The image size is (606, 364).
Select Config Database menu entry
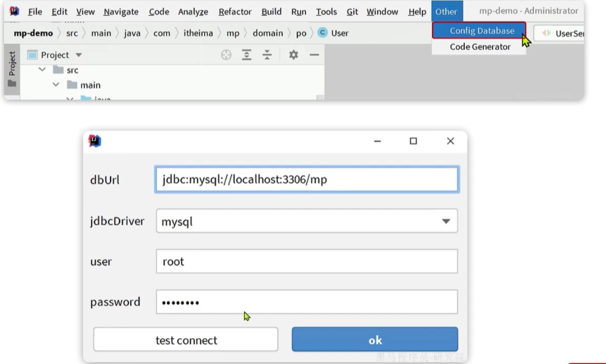point(481,31)
